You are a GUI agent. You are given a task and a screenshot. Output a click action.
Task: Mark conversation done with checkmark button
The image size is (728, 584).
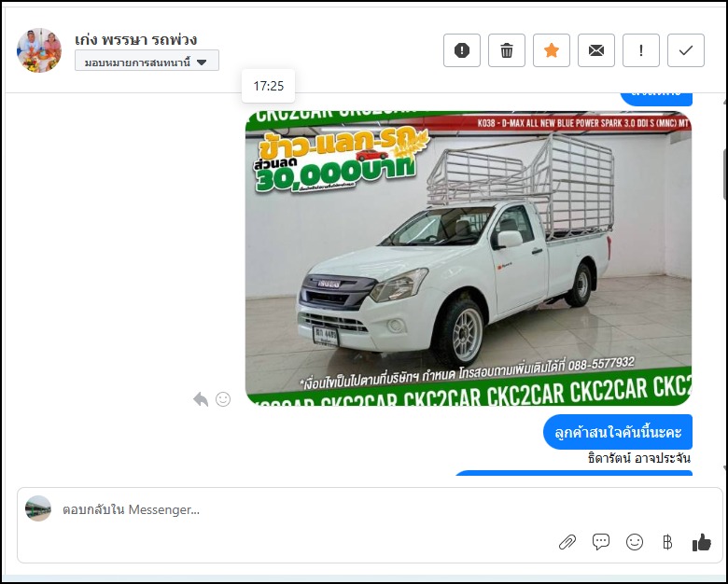[x=686, y=50]
